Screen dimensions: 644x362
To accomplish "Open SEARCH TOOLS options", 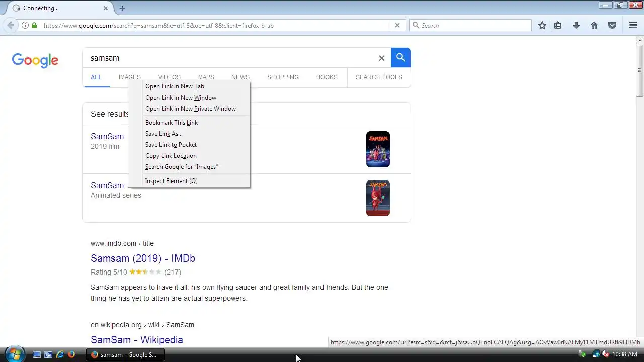I will (x=379, y=77).
